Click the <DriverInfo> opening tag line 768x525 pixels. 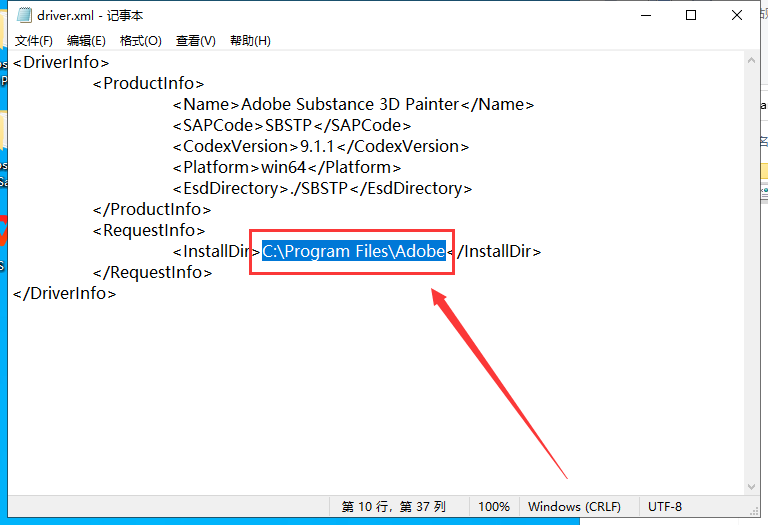(x=61, y=63)
